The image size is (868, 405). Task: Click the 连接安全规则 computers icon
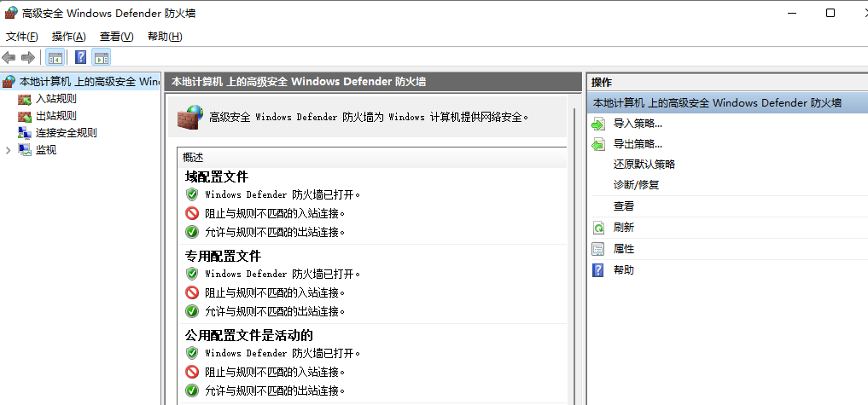25,133
